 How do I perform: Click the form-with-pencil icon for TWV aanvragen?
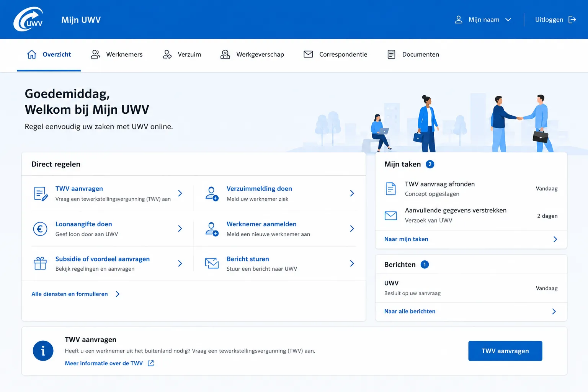41,194
